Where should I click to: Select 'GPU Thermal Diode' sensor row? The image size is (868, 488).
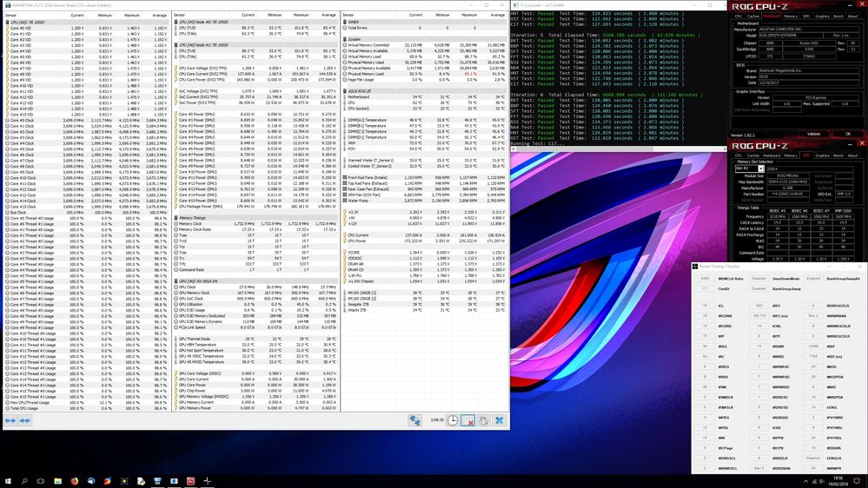pos(255,339)
